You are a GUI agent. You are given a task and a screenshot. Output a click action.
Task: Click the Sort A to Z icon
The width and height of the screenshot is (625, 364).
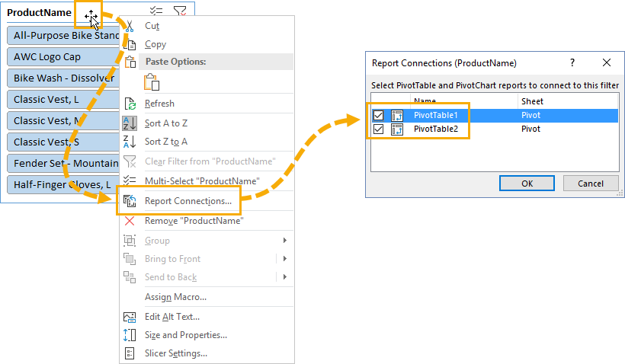pyautogui.click(x=130, y=123)
